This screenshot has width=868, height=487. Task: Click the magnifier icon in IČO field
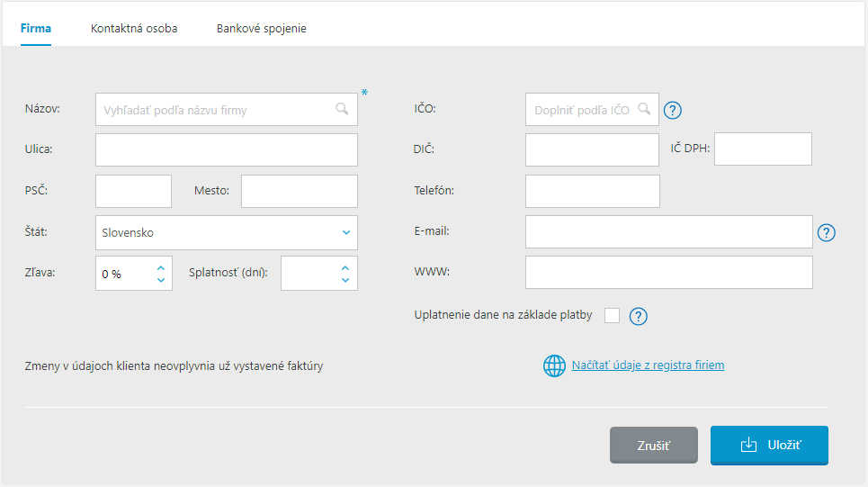coord(644,109)
